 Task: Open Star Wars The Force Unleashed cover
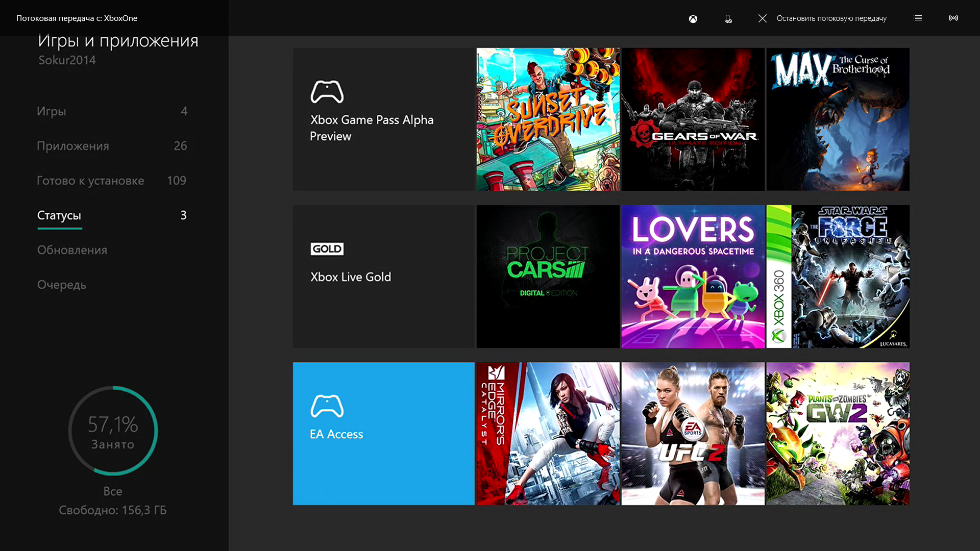pyautogui.click(x=838, y=277)
